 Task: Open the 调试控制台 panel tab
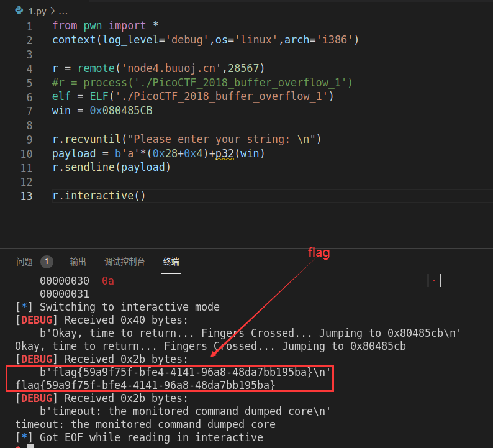point(125,262)
